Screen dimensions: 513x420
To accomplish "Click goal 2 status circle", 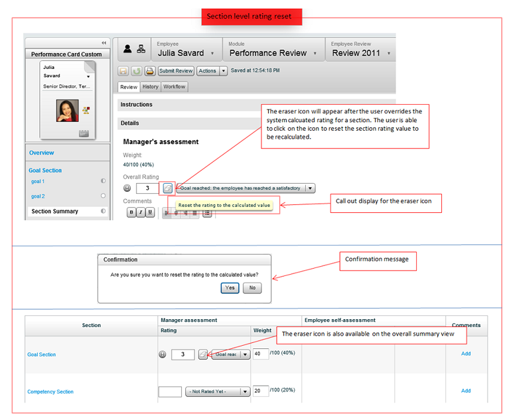I will [103, 196].
